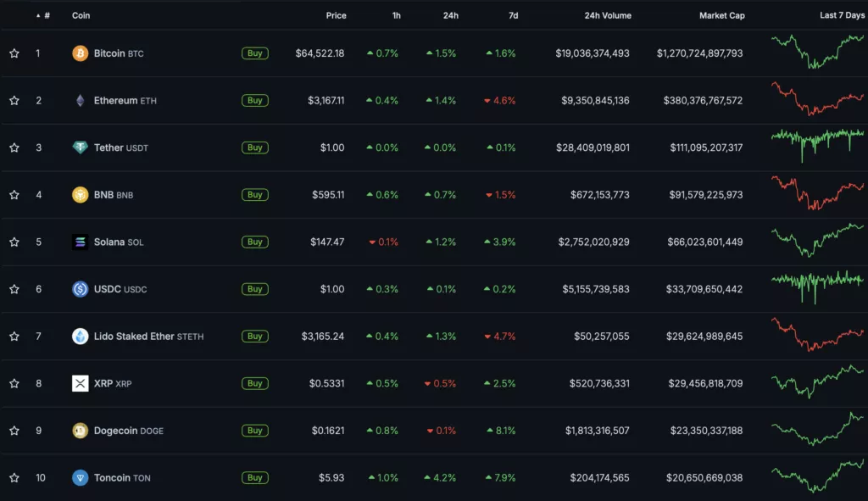The width and height of the screenshot is (868, 501).
Task: Click the Buy button for Bitcoin
Action: click(x=254, y=53)
